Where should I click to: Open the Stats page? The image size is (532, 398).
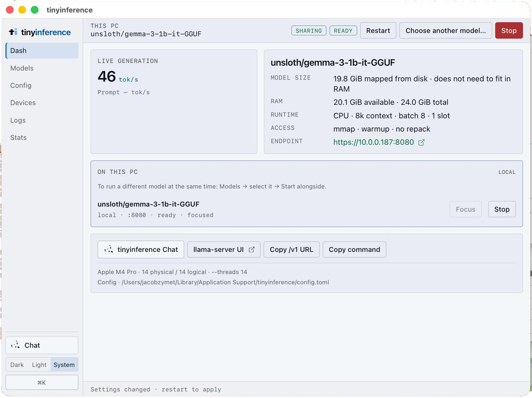pos(42,138)
